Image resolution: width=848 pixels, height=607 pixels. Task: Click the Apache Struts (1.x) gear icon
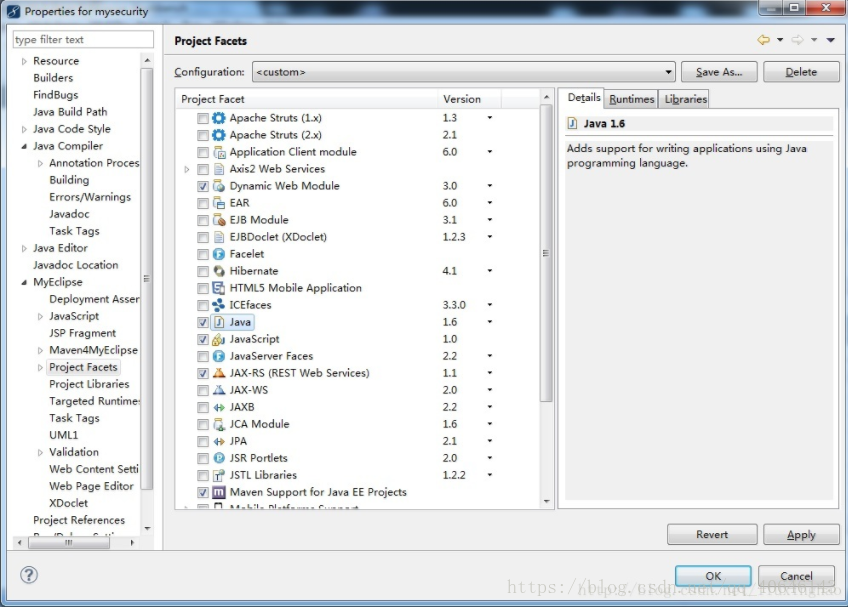click(x=218, y=118)
